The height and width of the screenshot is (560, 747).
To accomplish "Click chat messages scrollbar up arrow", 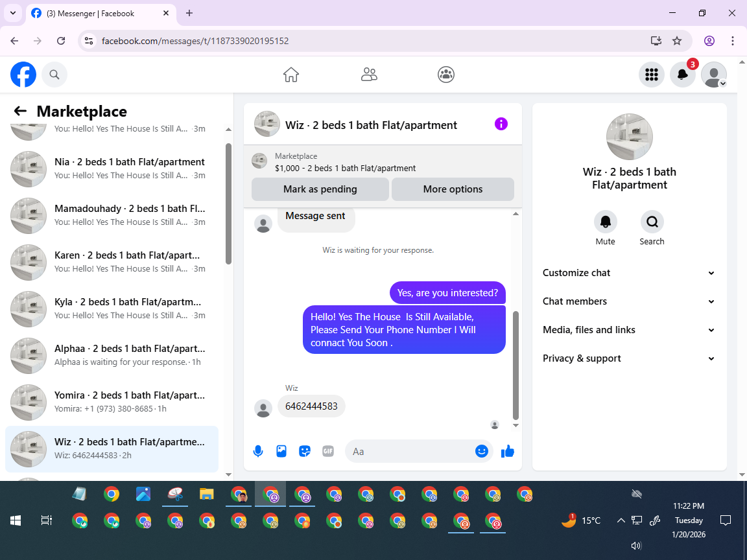I will 516,214.
